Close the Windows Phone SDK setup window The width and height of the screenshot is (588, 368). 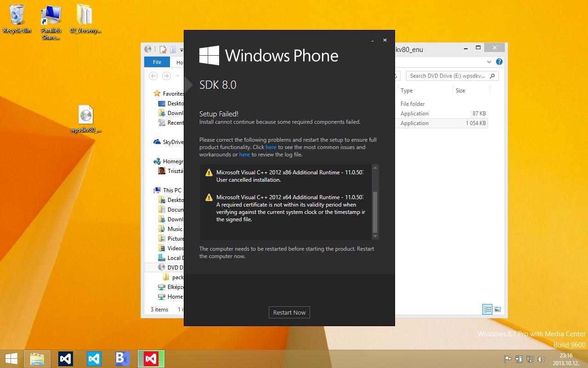[x=385, y=40]
